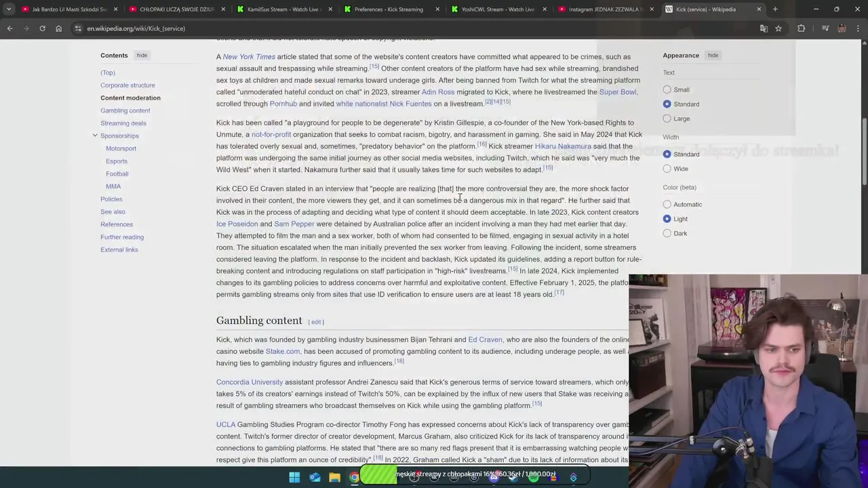Open the Super Bowl link
This screenshot has width=868, height=488.
(x=618, y=91)
